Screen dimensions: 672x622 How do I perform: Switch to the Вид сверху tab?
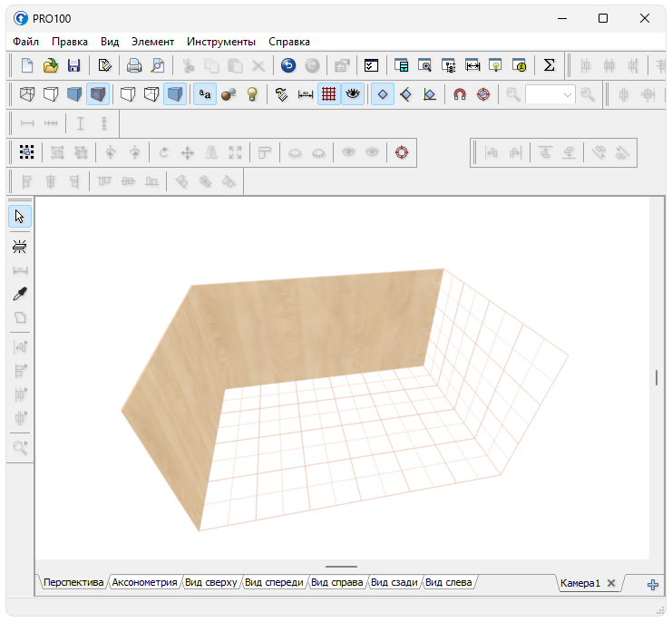[211, 583]
